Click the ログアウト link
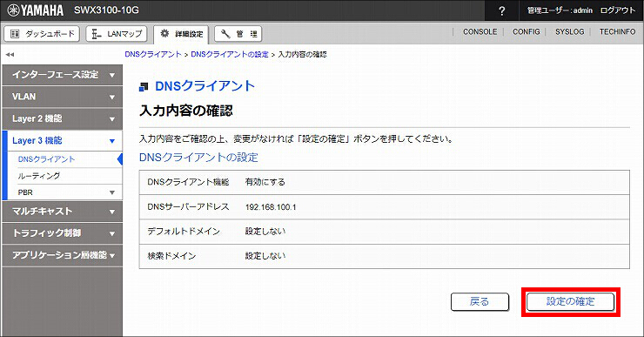644x337 pixels. [618, 10]
